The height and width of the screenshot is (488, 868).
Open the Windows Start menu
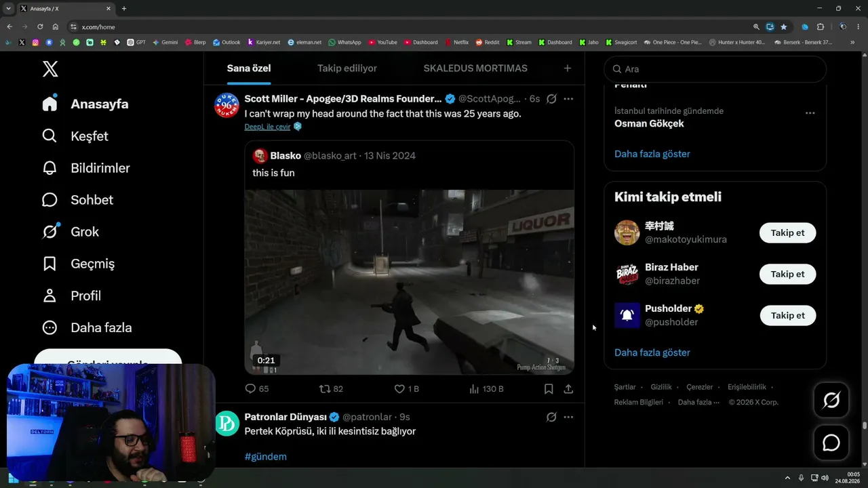[13, 479]
